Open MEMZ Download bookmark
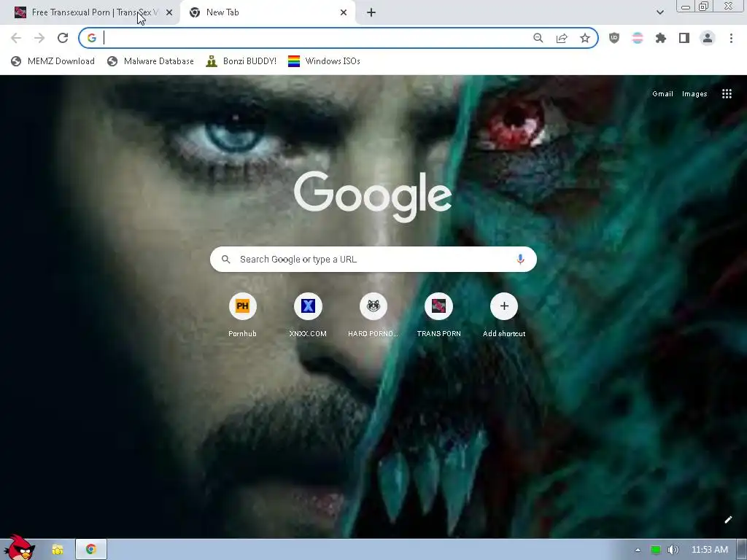Image resolution: width=747 pixels, height=560 pixels. point(53,61)
